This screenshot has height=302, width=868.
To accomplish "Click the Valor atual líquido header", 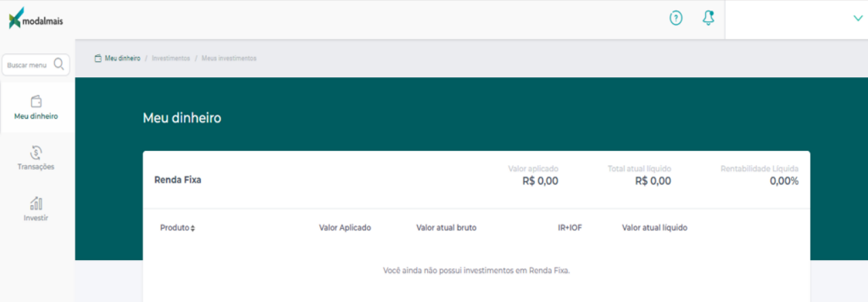I will (654, 228).
